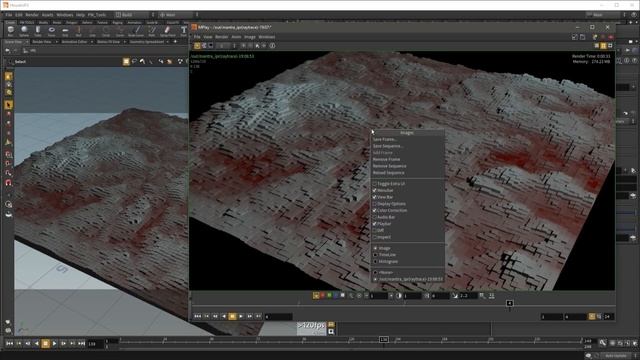Click highlighted color channels icon in MPlay bar

click(316, 295)
